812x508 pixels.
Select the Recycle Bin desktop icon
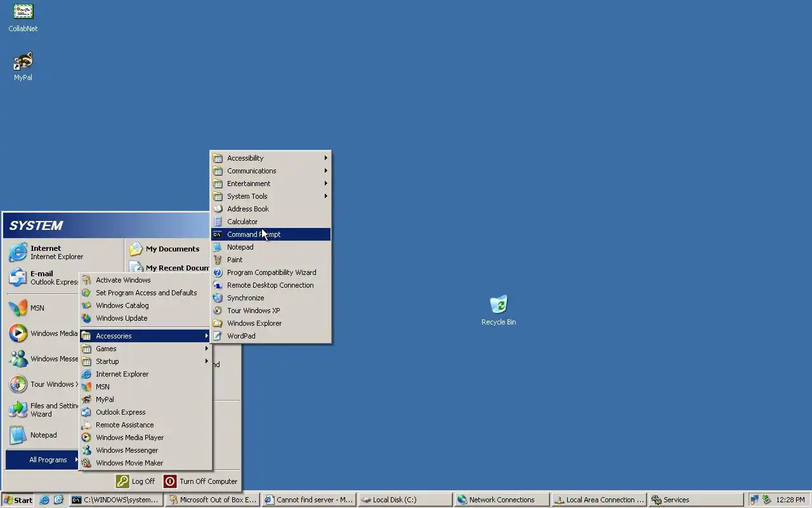pyautogui.click(x=499, y=311)
